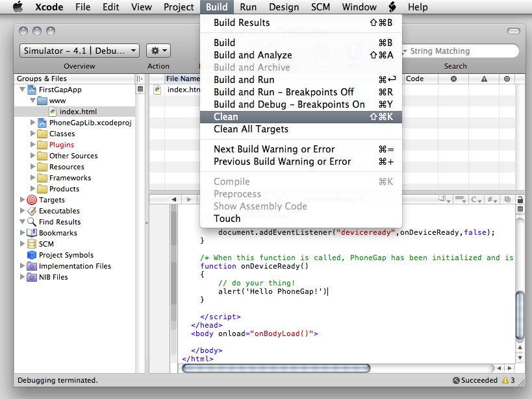
Task: Expand the Frameworks folder
Action: [32, 178]
